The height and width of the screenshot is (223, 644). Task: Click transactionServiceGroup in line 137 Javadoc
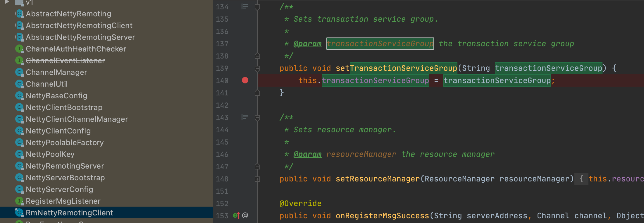coord(380,44)
